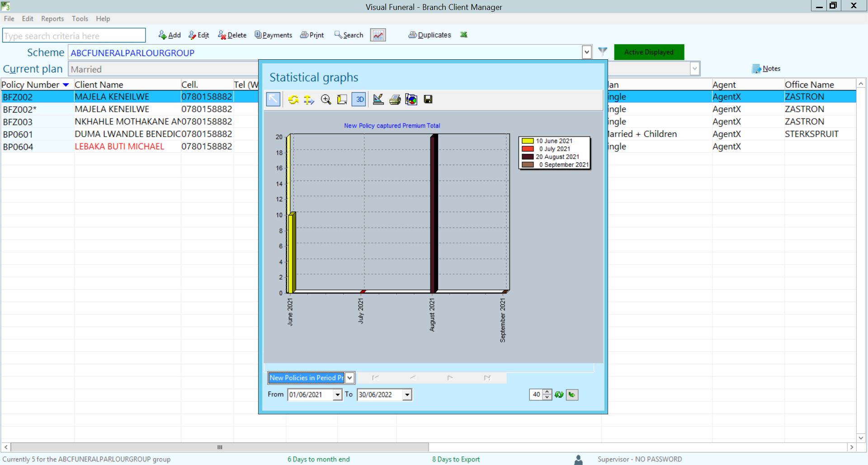Select the zoom magnifier tool in graph toolbar
The width and height of the screenshot is (868, 465).
coord(325,100)
